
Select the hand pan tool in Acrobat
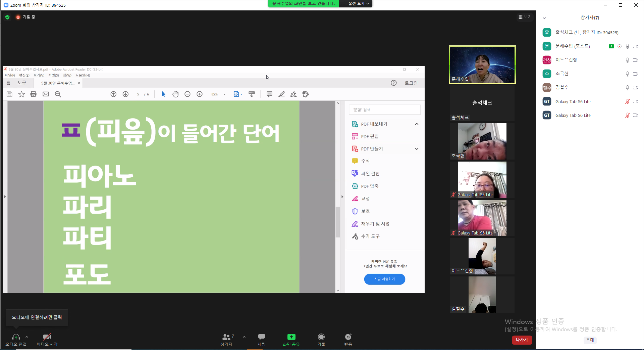175,94
